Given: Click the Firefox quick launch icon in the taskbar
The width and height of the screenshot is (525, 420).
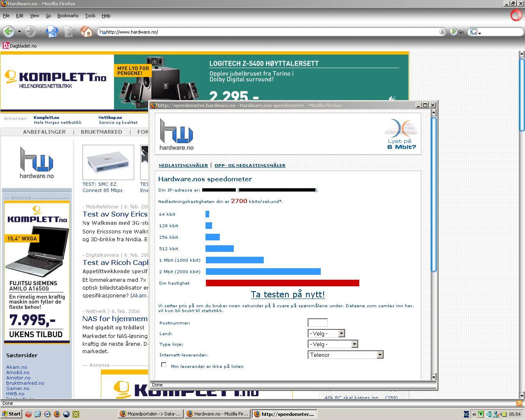Looking at the screenshot, I should (57, 414).
